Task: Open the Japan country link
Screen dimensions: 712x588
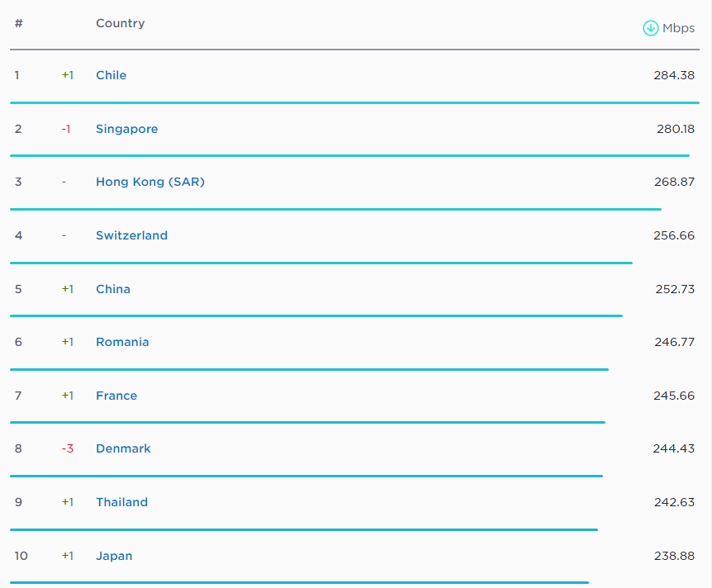Action: (x=114, y=556)
